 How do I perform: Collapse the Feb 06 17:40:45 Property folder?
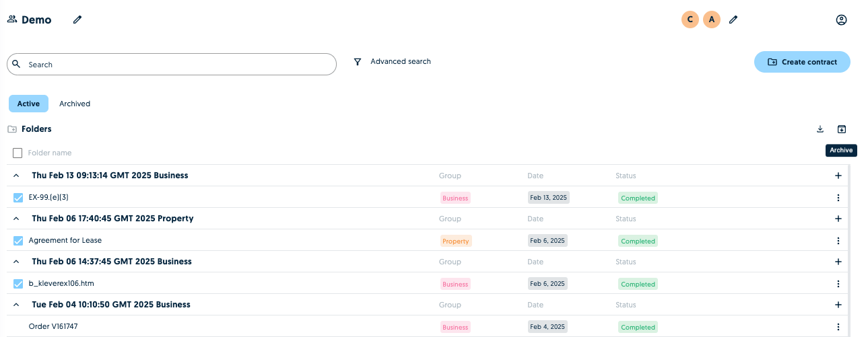coord(16,219)
